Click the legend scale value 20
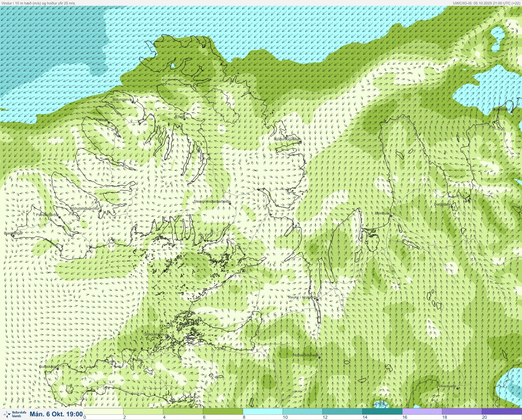The height and width of the screenshot is (420, 522). click(484, 417)
